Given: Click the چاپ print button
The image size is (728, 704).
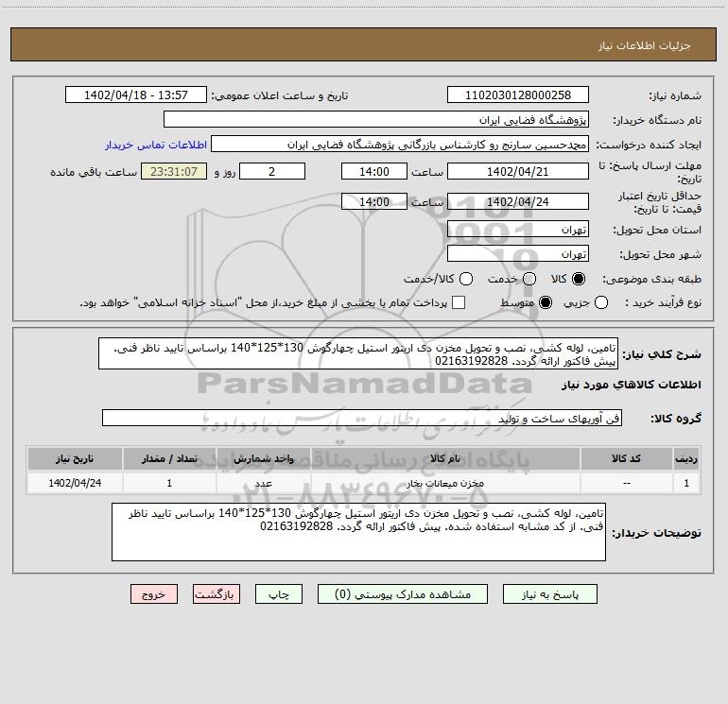Looking at the screenshot, I should coord(279,594).
